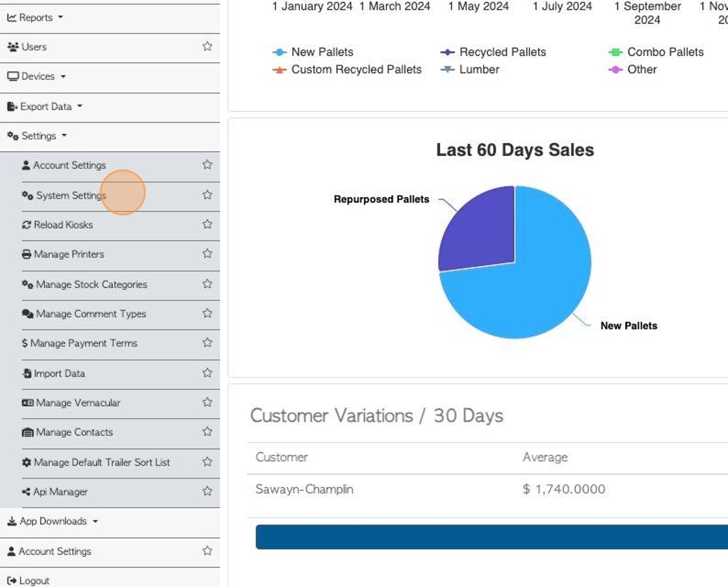Mark Manage Printers as favorite

point(207,253)
